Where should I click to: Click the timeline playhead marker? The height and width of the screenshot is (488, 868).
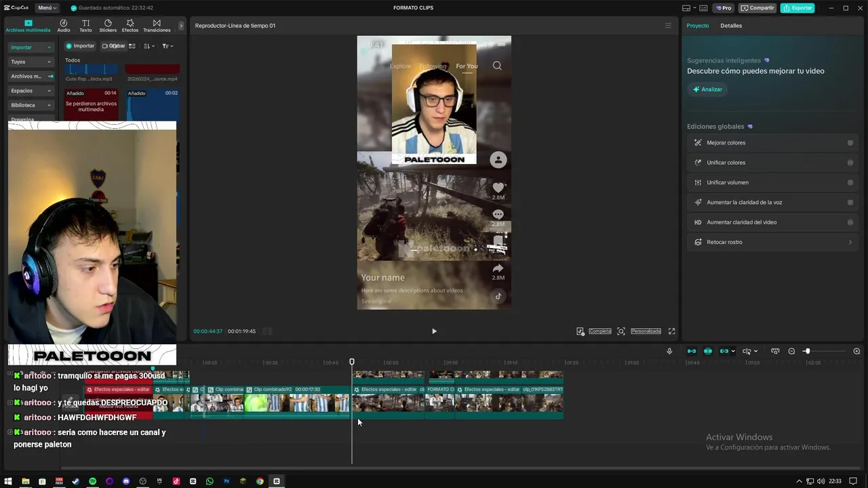point(352,362)
